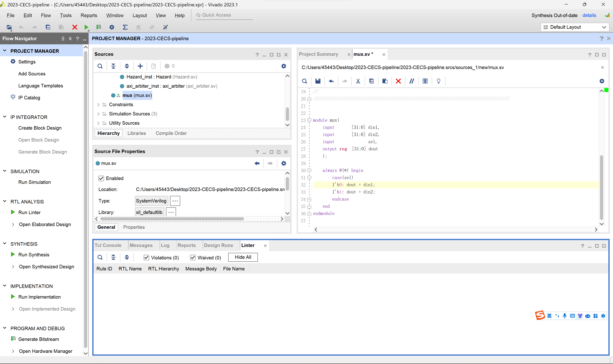Viewport: 613px width, 364px height.
Task: Click the details link
Action: click(x=589, y=15)
